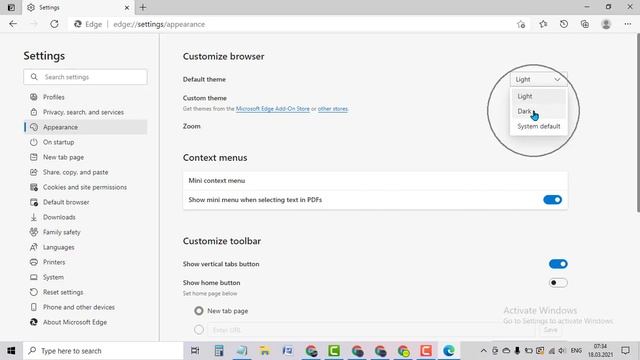
Task: Click Microsoft Edge taskbar icon
Action: pyautogui.click(x=449, y=351)
